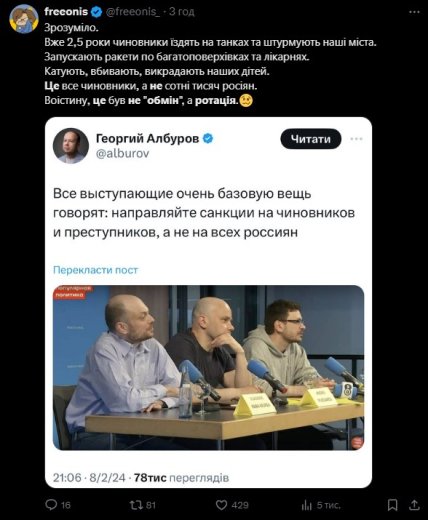The image size is (428, 520).
Task: Open the press conference photo
Action: (208, 368)
